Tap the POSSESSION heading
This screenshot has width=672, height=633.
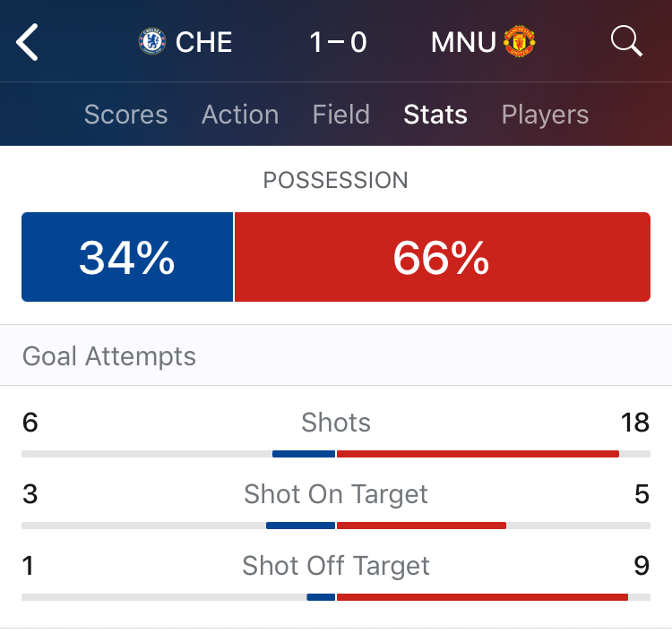pos(336,180)
